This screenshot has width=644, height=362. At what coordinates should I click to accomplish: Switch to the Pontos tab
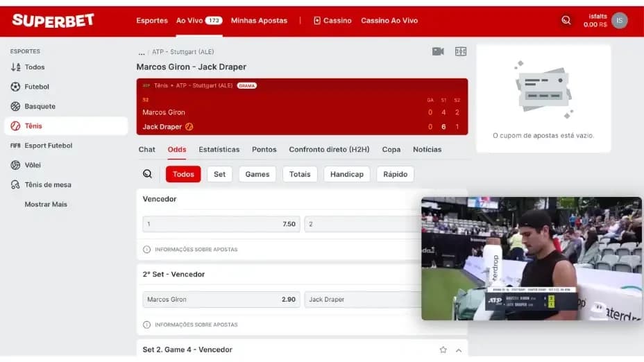coord(264,149)
